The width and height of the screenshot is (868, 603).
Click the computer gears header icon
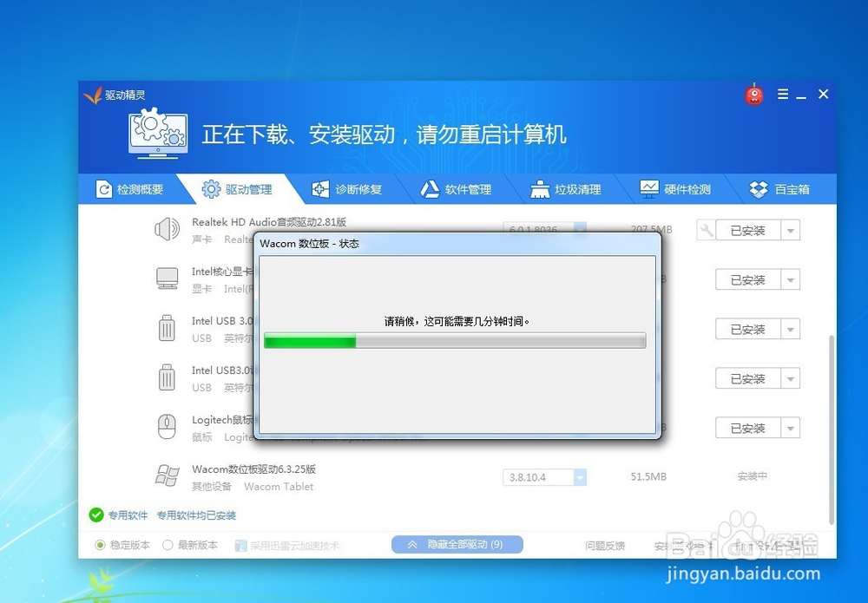158,134
